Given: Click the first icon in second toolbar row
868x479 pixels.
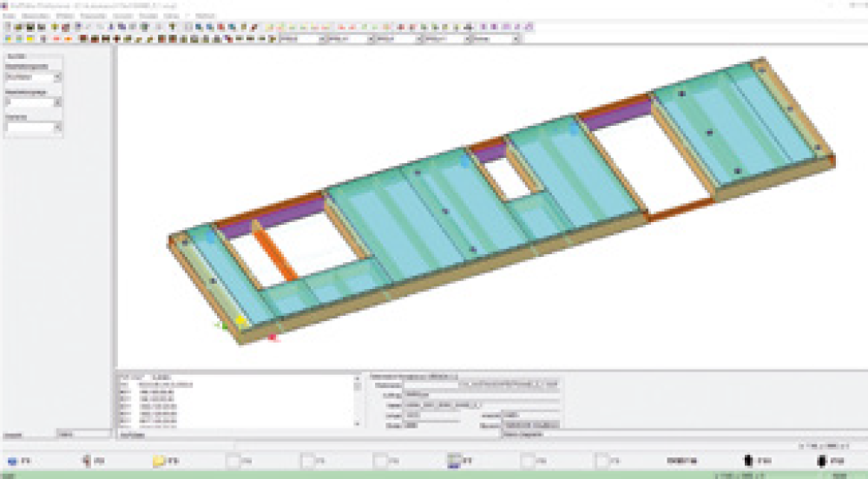Looking at the screenshot, I should click(x=8, y=39).
